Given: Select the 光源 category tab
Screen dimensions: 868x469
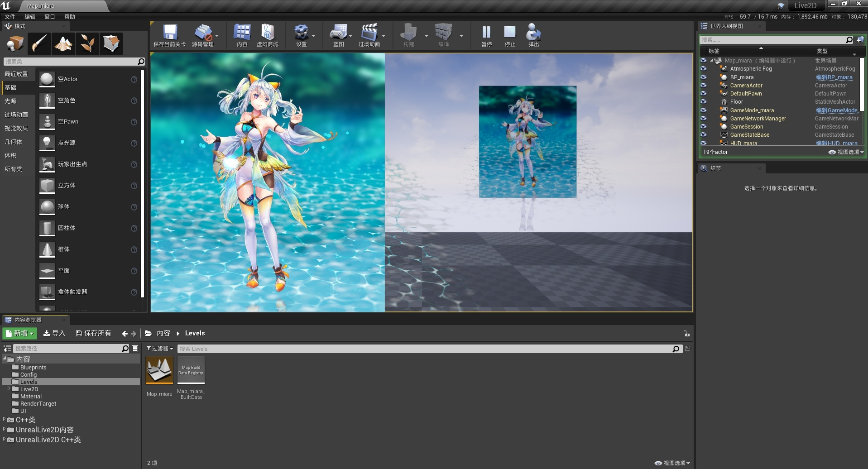Looking at the screenshot, I should (18, 101).
